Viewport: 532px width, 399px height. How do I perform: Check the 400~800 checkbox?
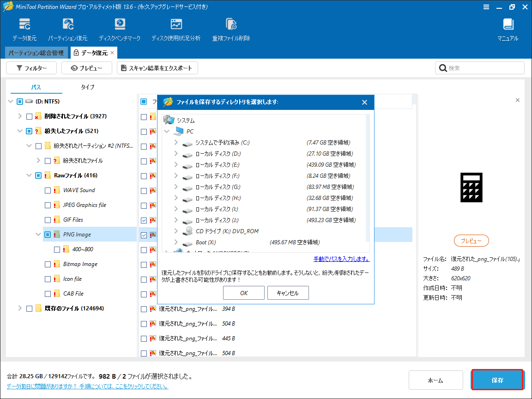57,250
